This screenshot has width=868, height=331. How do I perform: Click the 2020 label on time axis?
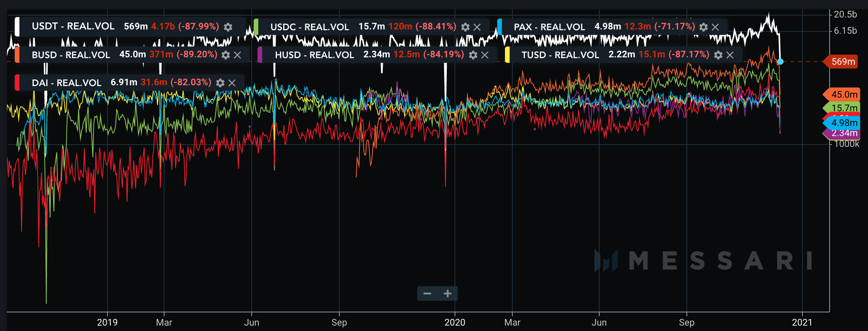tap(455, 322)
